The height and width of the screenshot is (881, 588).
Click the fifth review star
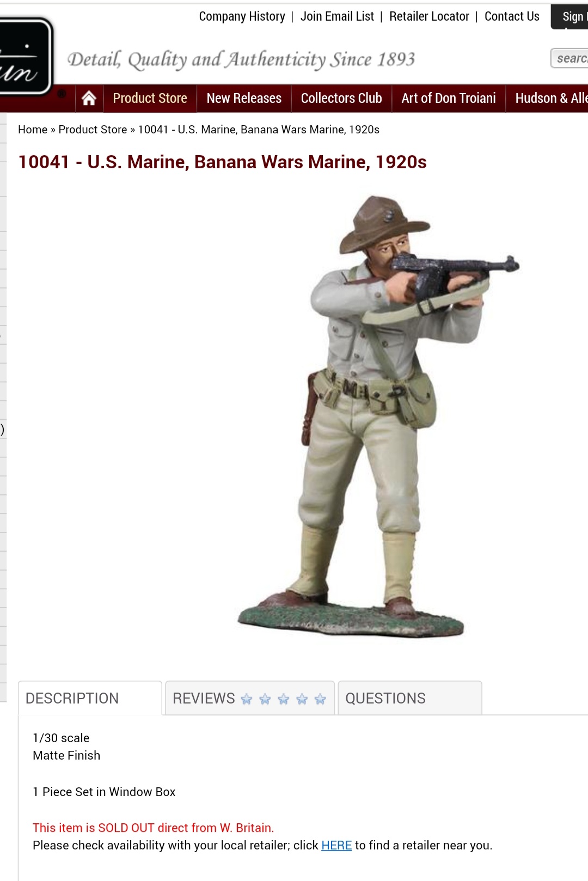(320, 699)
